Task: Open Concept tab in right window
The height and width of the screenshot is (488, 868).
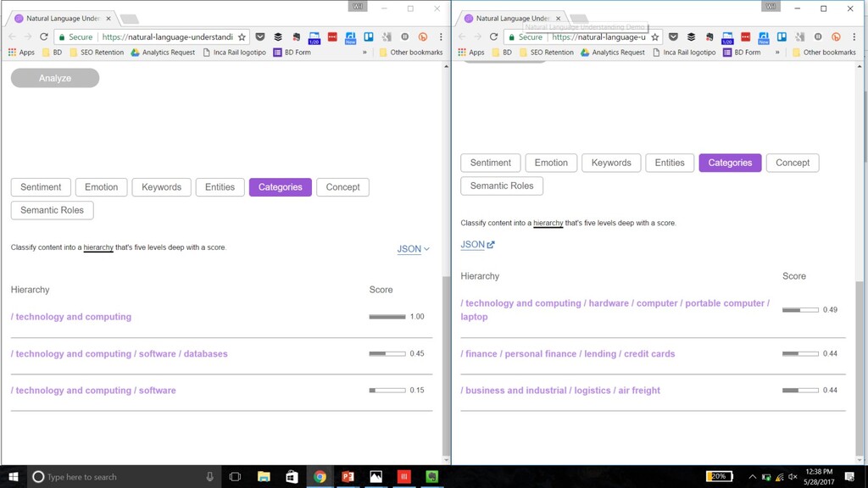Action: coord(793,163)
